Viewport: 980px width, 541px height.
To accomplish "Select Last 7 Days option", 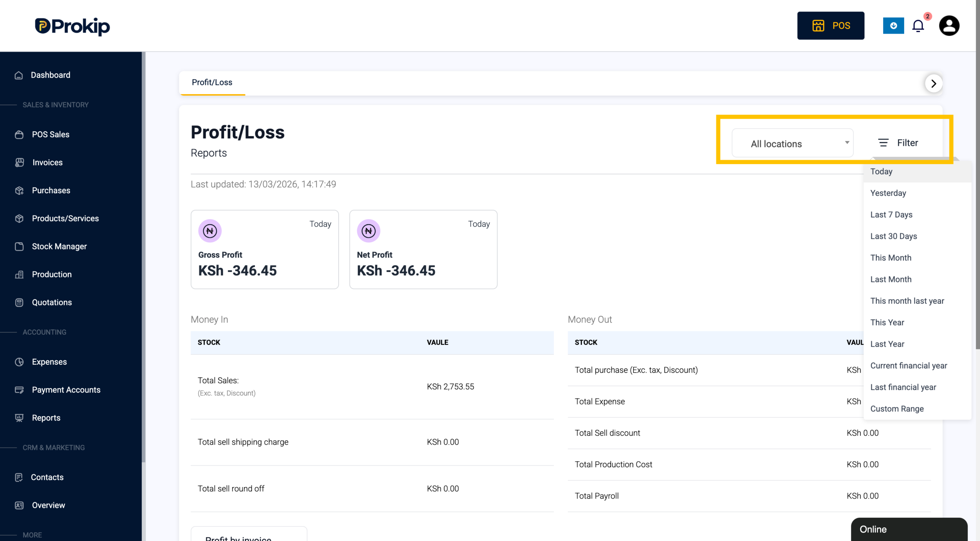I will coord(918,215).
